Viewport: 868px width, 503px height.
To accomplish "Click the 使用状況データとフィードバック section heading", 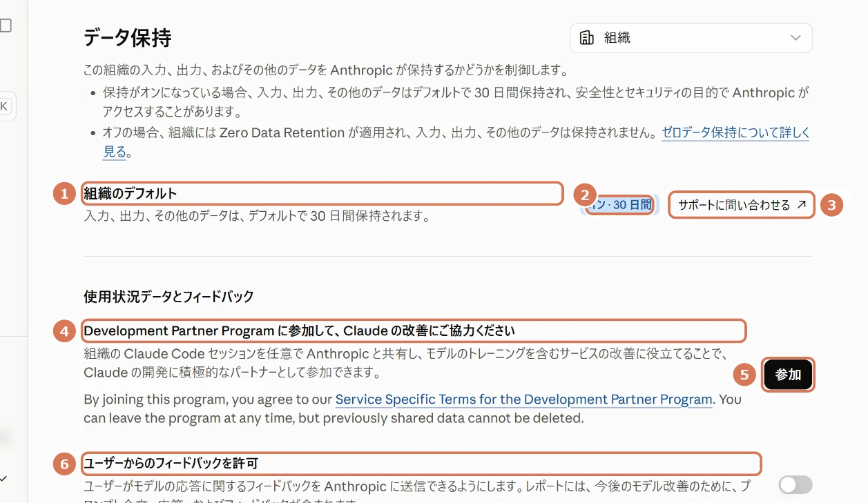I will coord(168,297).
